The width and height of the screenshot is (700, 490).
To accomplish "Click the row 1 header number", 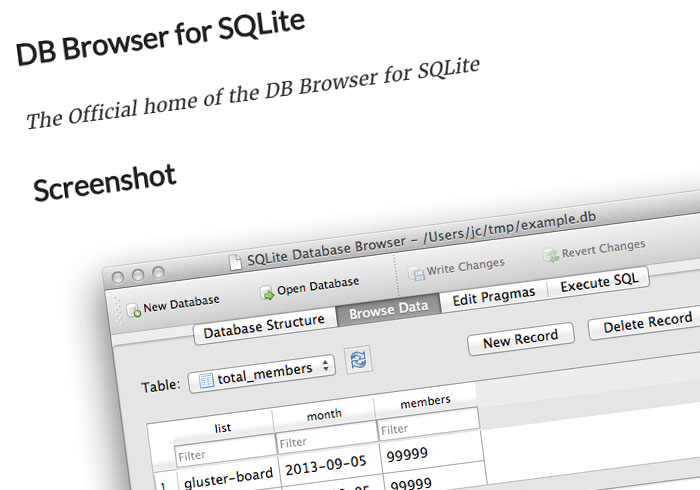I will pyautogui.click(x=164, y=485).
